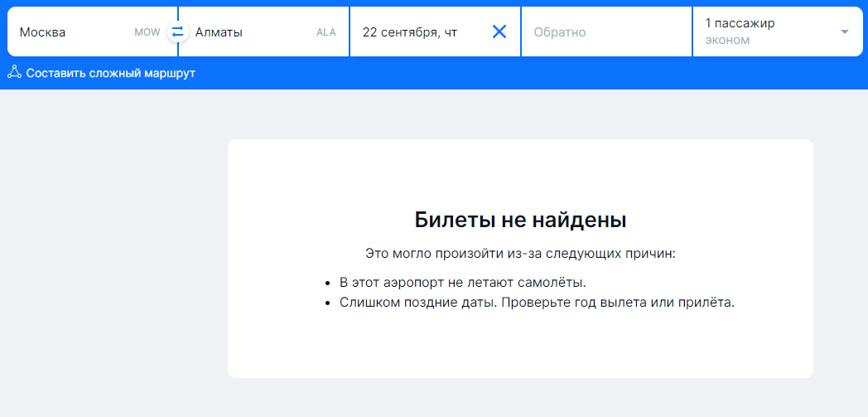Click the ALA airport code
The height and width of the screenshot is (417, 868).
tap(326, 32)
